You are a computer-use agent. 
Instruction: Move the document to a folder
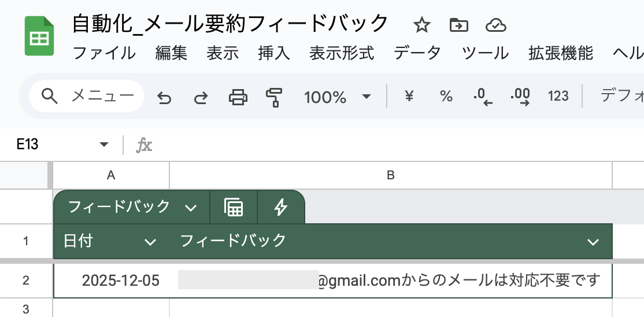(x=459, y=25)
